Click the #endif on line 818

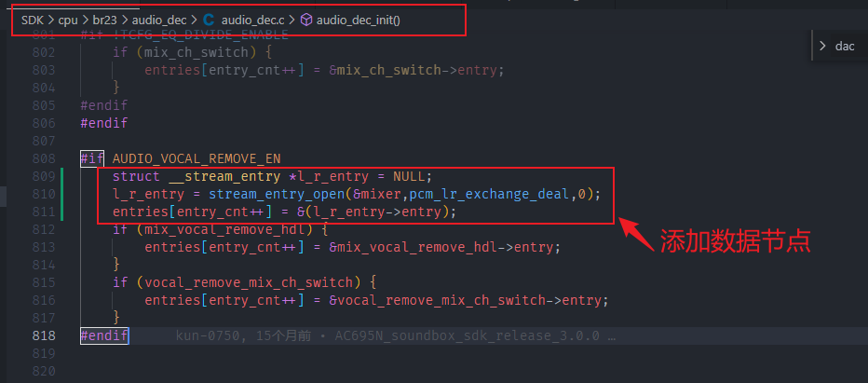104,335
